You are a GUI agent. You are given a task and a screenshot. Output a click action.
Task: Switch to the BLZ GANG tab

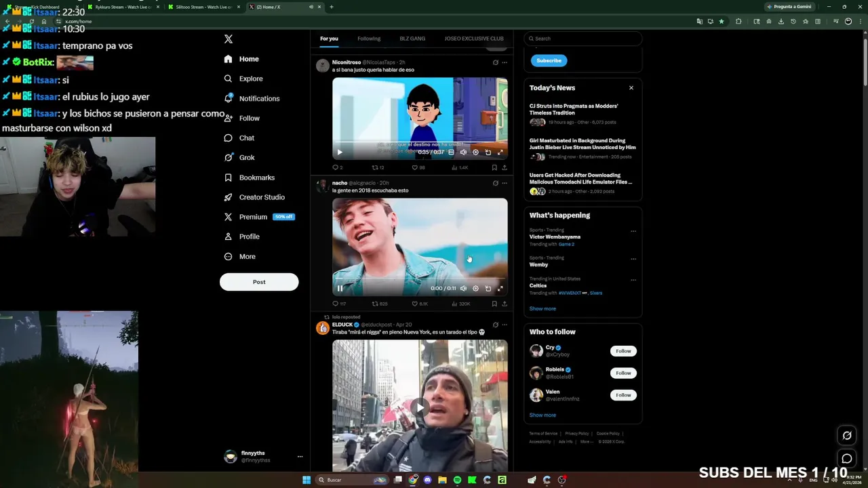(412, 39)
